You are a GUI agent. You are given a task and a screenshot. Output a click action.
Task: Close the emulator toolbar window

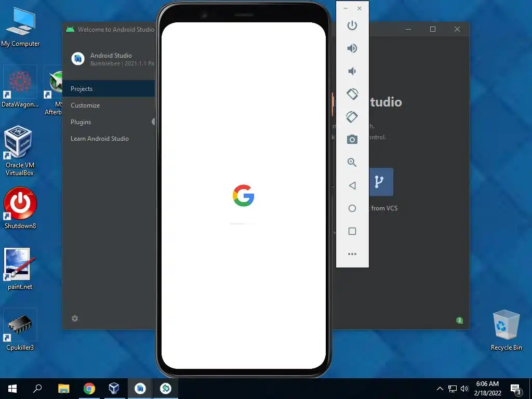(360, 8)
